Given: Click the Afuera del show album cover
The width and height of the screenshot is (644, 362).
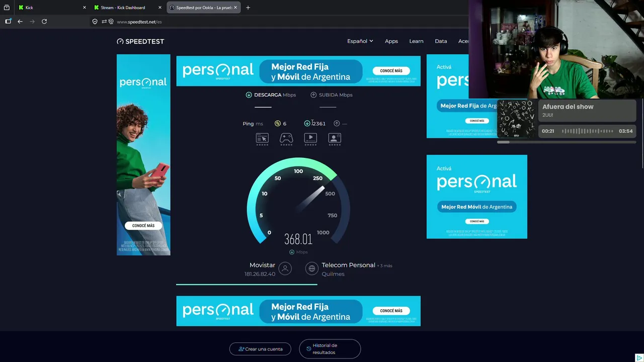Looking at the screenshot, I should [x=516, y=119].
